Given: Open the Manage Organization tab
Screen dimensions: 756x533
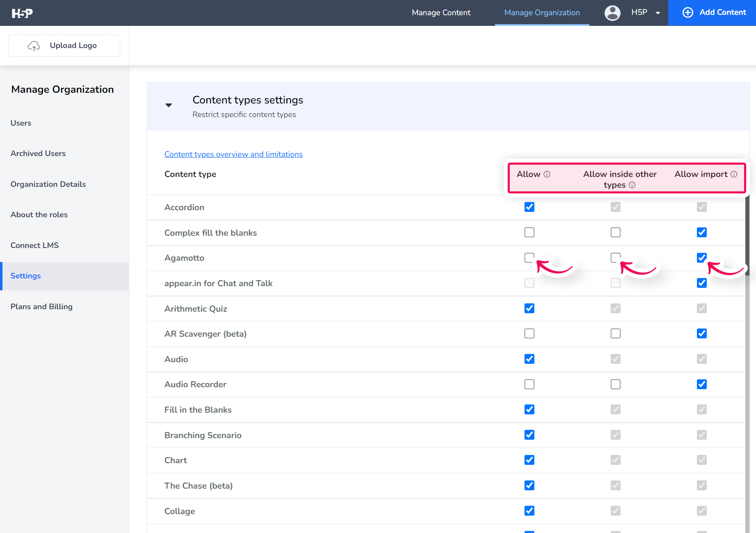Looking at the screenshot, I should point(542,13).
